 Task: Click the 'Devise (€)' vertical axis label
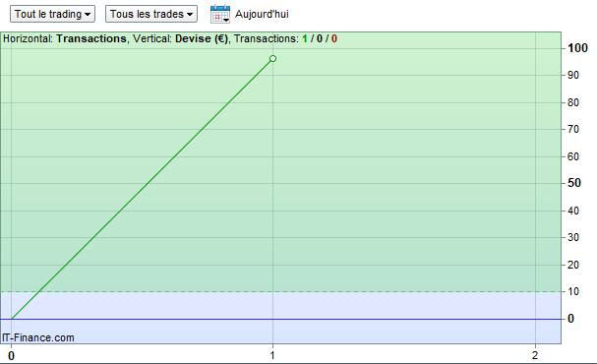(202, 38)
